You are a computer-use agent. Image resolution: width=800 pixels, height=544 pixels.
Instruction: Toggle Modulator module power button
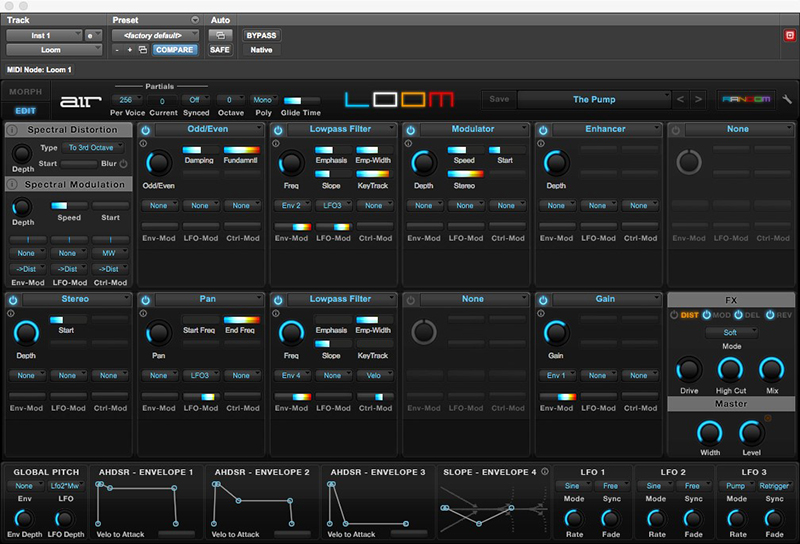coord(411,130)
